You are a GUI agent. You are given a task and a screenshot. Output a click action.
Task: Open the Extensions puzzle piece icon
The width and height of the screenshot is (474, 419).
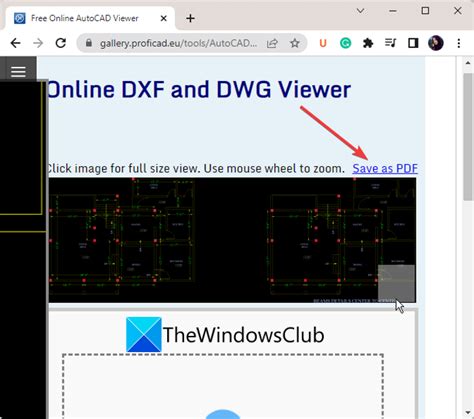(368, 43)
